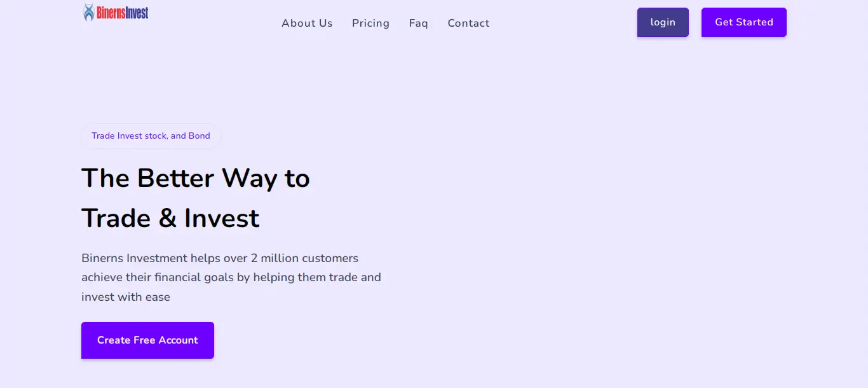The width and height of the screenshot is (868, 388).
Task: Click the Get Started button
Action: (743, 22)
